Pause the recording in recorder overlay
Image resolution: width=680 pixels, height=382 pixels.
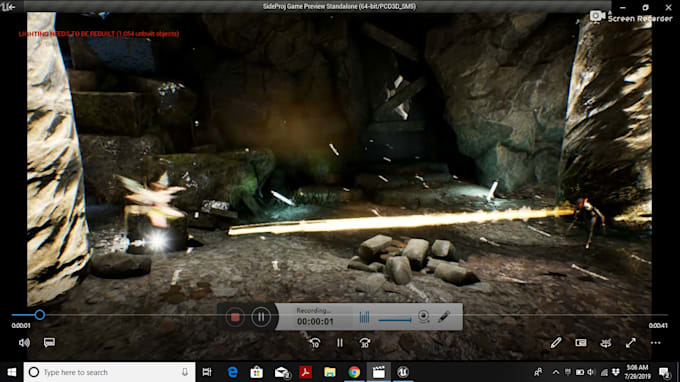click(261, 317)
